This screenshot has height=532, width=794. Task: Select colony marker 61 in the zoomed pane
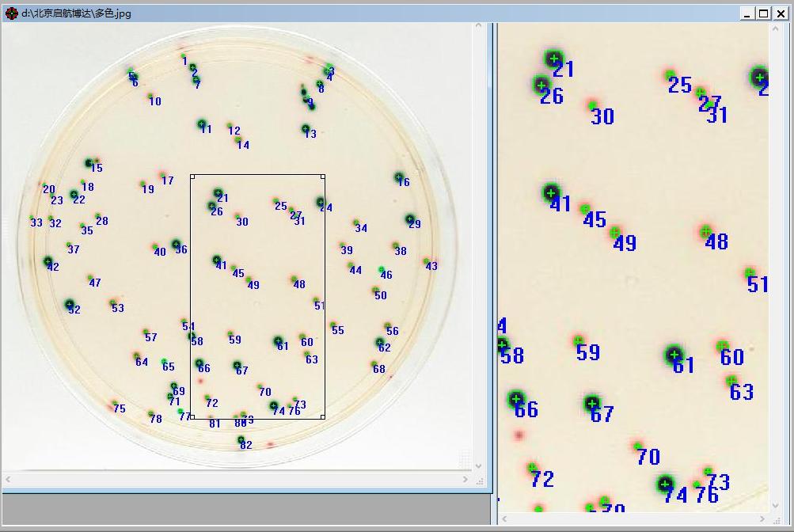pos(674,355)
